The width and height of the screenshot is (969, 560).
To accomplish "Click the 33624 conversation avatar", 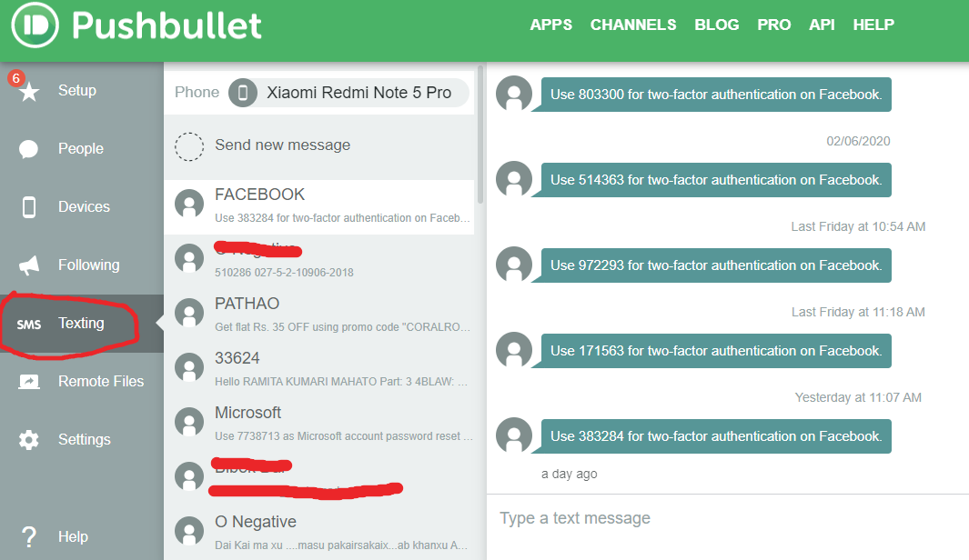I will [189, 367].
